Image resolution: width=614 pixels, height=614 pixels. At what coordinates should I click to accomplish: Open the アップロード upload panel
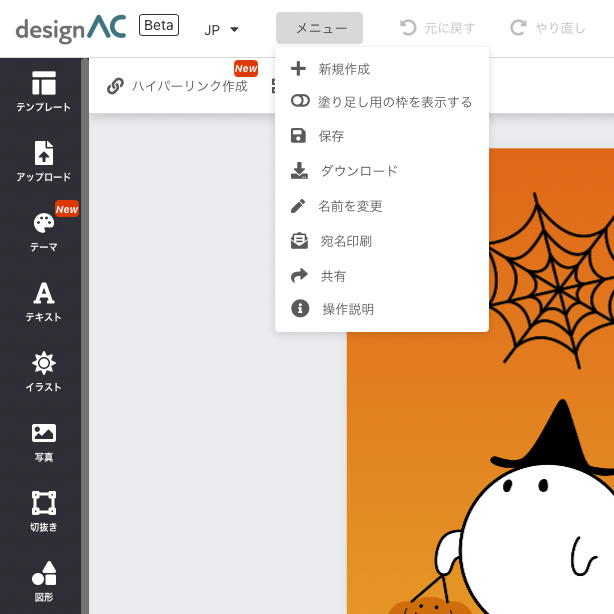coord(43,161)
